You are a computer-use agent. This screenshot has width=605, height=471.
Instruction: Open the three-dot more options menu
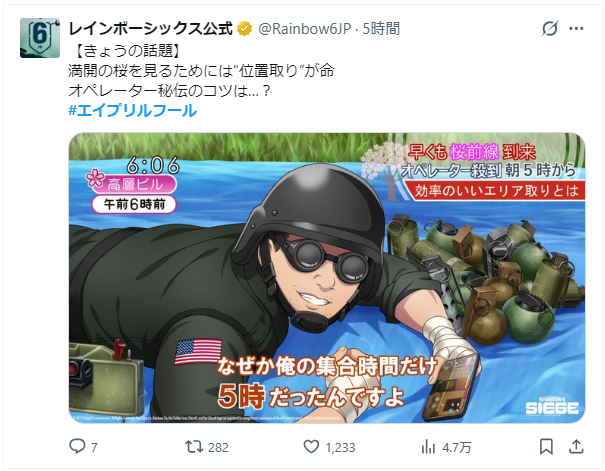pyautogui.click(x=576, y=28)
